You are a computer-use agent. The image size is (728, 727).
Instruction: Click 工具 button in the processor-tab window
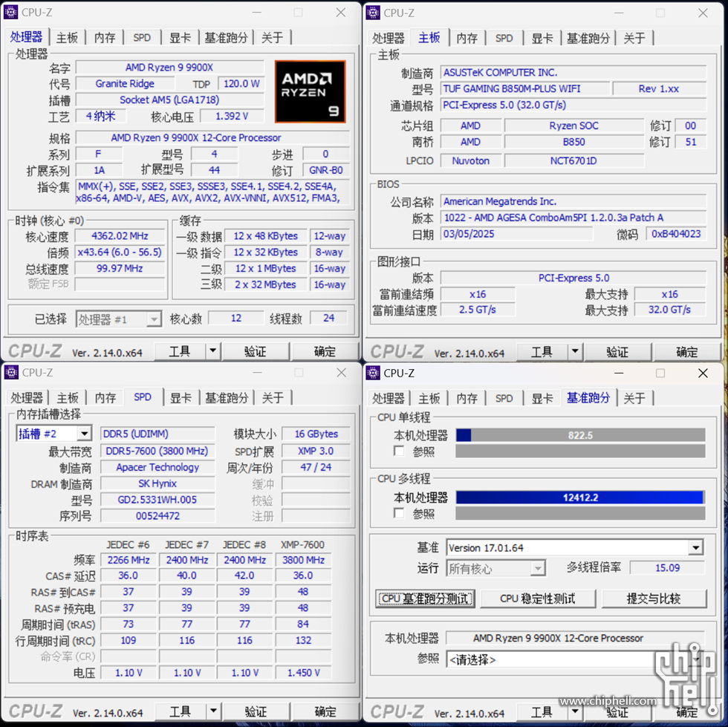click(x=180, y=351)
